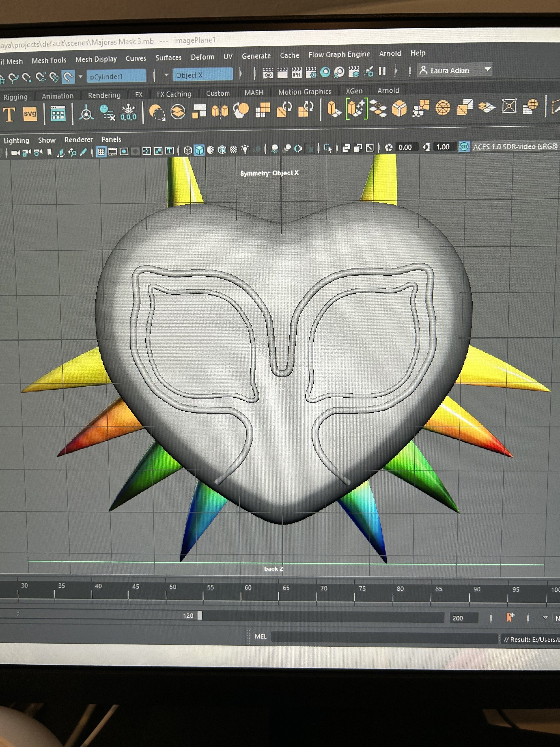Click the pause button icon on status line
The image size is (560, 747).
(382, 71)
